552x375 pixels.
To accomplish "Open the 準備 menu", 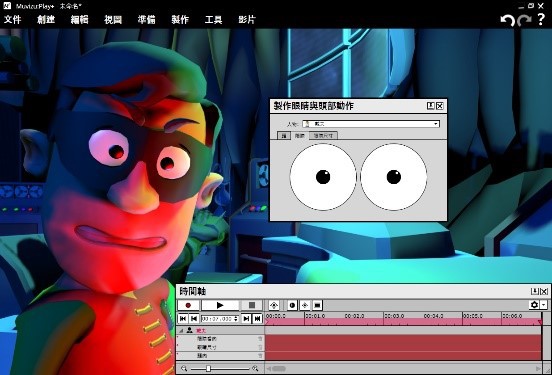I will click(146, 19).
